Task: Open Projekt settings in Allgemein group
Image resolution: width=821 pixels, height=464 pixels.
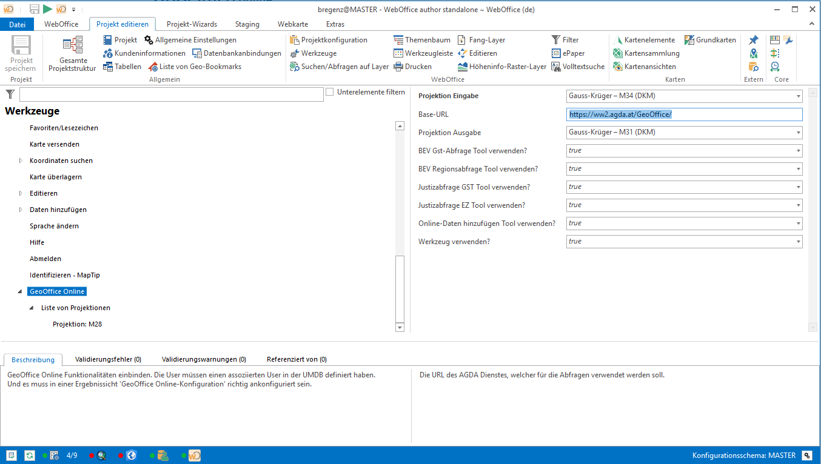Action: 120,40
